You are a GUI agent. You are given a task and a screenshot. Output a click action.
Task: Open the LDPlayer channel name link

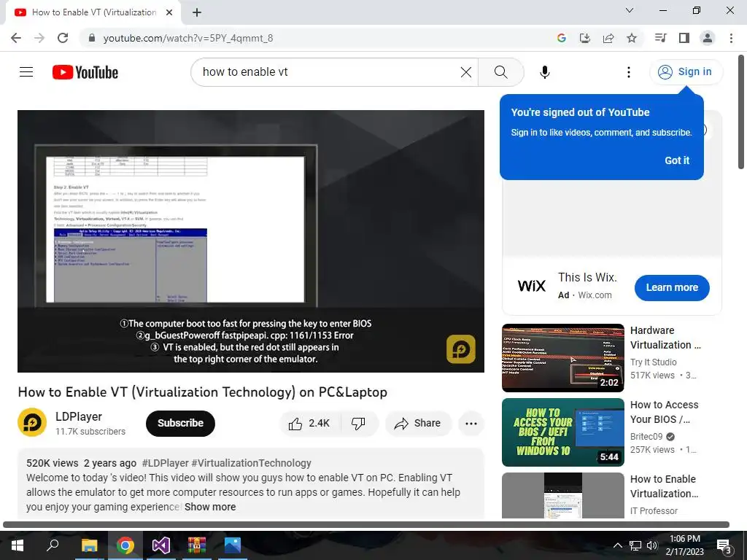(79, 416)
